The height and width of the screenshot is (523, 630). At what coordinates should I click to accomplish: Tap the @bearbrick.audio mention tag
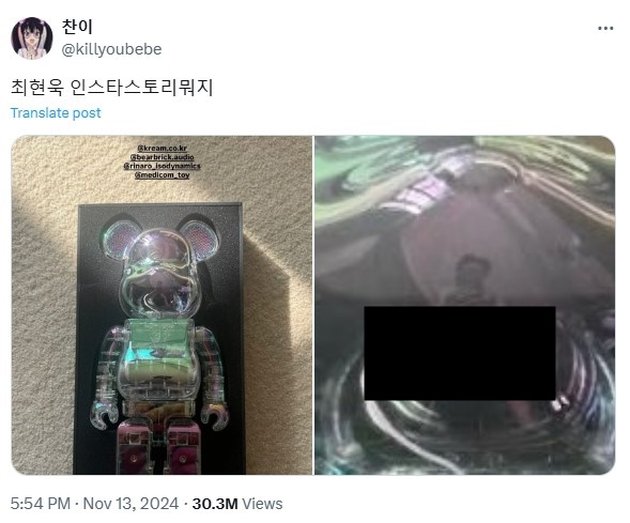162,157
